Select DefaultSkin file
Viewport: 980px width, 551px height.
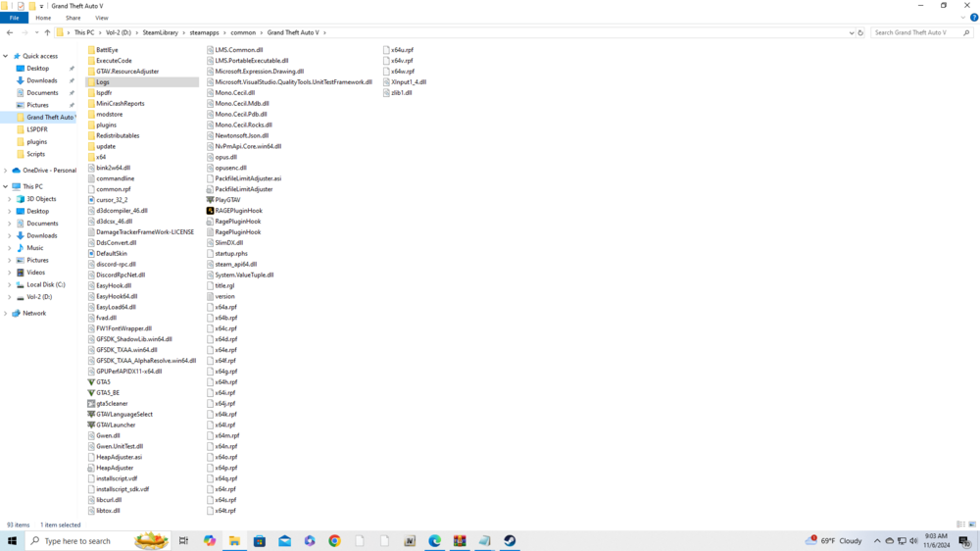click(x=108, y=253)
